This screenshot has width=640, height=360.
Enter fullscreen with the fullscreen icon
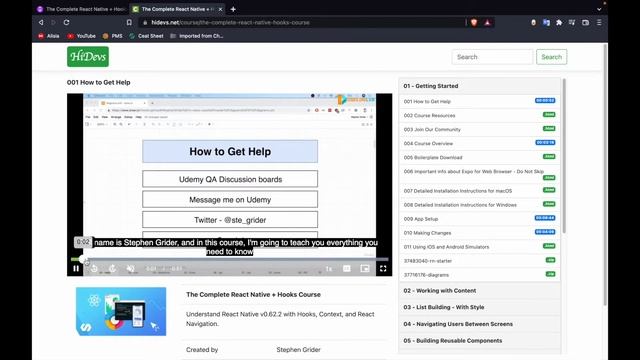383,269
